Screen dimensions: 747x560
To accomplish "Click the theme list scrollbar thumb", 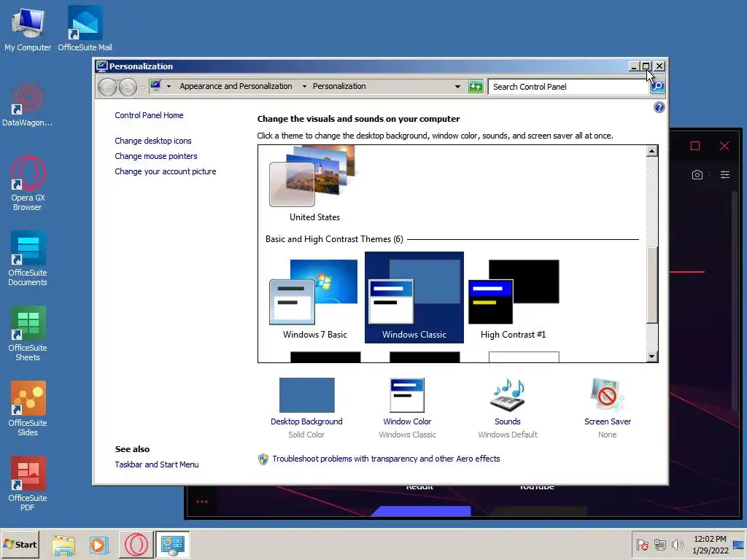I will [x=652, y=284].
